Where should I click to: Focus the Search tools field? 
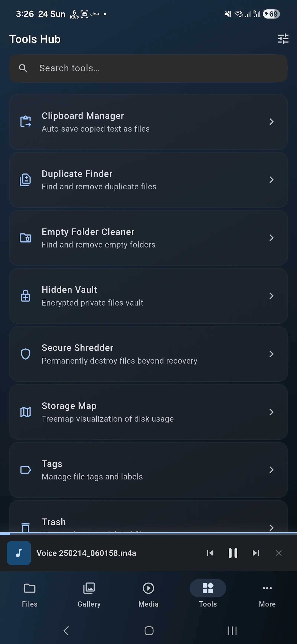pos(148,68)
